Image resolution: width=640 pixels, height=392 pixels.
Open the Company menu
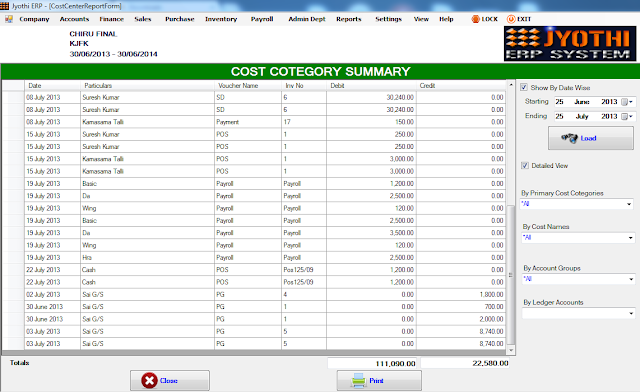[x=34, y=19]
